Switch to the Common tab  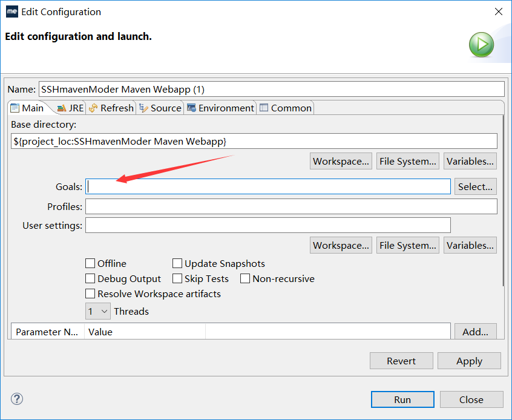[286, 108]
